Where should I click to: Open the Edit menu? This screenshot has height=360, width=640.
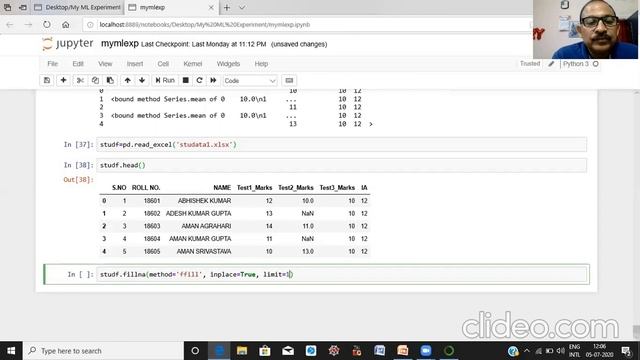[78, 64]
